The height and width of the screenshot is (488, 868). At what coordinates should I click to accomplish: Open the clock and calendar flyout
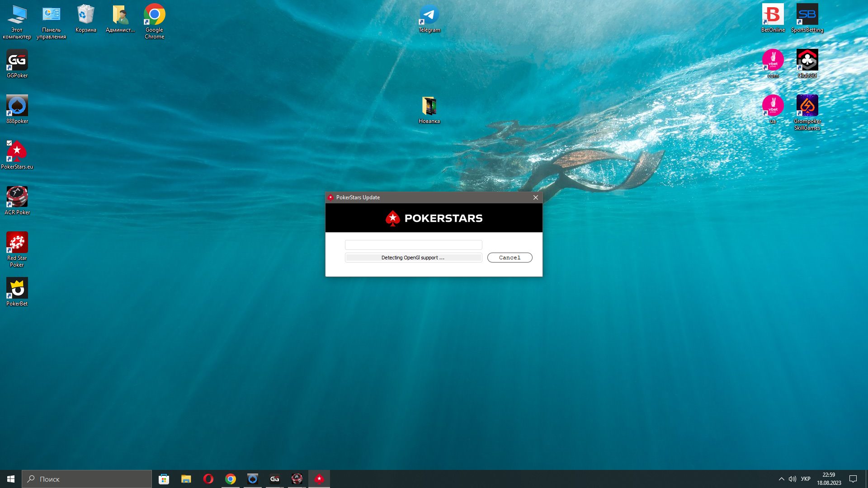pyautogui.click(x=829, y=479)
